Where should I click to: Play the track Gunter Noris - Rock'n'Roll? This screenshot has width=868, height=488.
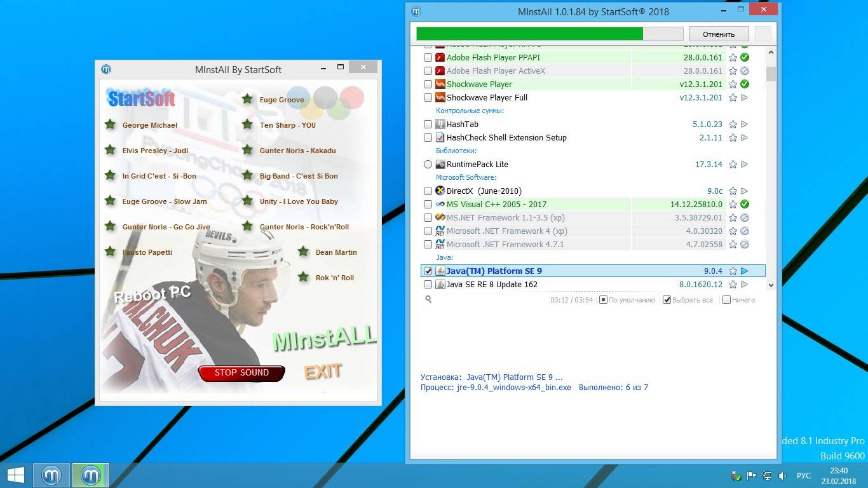304,227
